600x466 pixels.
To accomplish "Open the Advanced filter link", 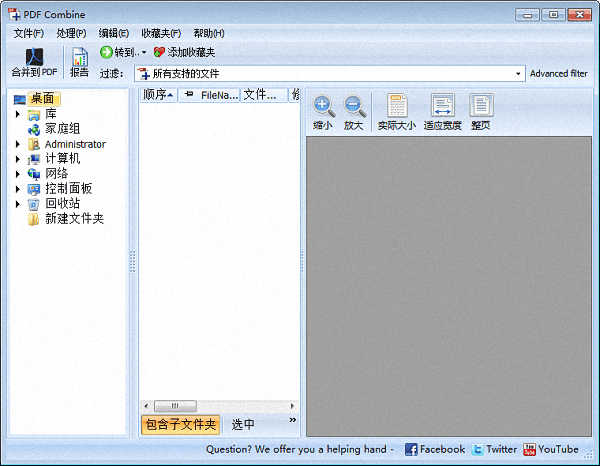I will pos(558,73).
